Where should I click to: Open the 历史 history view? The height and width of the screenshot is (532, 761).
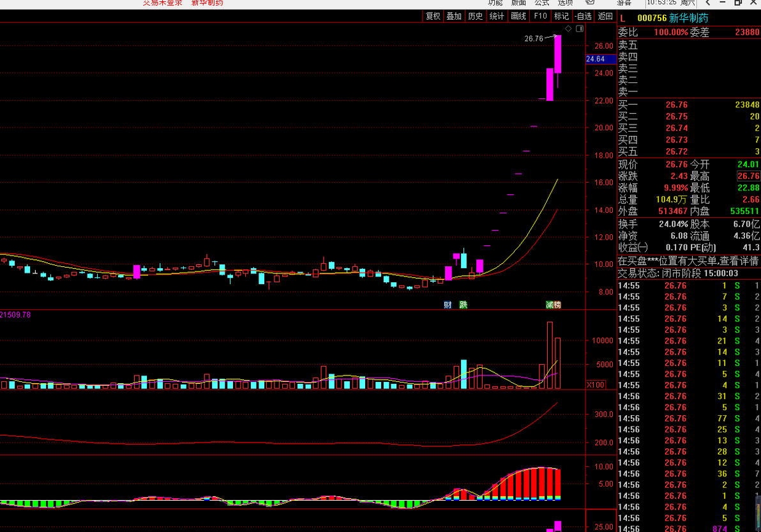point(475,16)
